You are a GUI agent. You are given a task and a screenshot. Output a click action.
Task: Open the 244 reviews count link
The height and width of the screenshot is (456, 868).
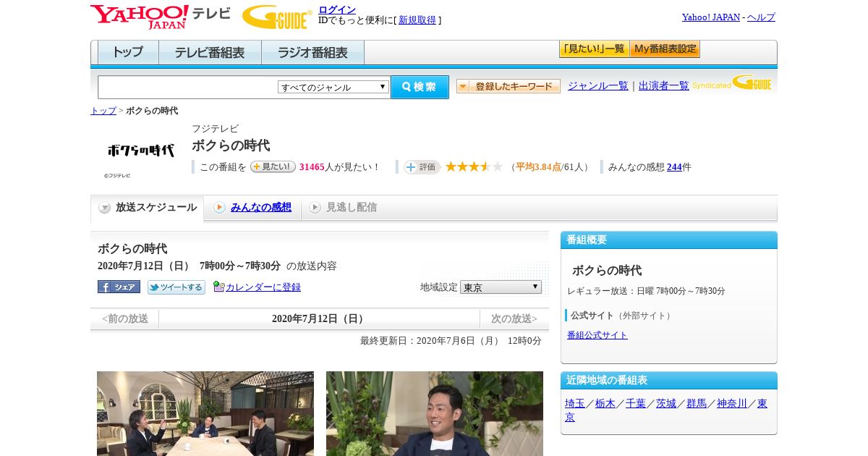click(674, 166)
